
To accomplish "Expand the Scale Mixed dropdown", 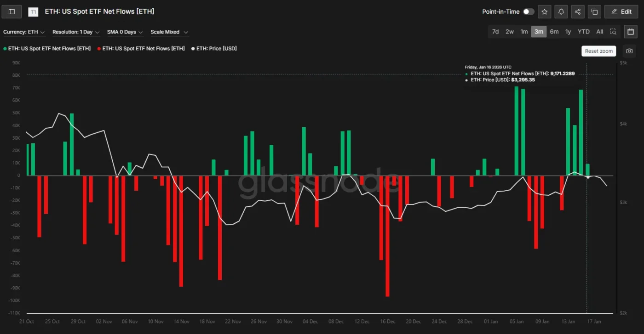I will pos(169,32).
